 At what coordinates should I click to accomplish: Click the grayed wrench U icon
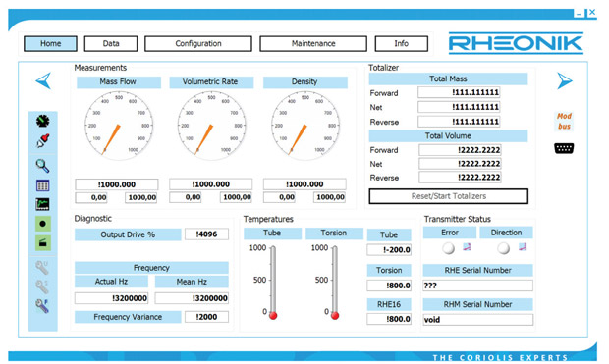(42, 268)
